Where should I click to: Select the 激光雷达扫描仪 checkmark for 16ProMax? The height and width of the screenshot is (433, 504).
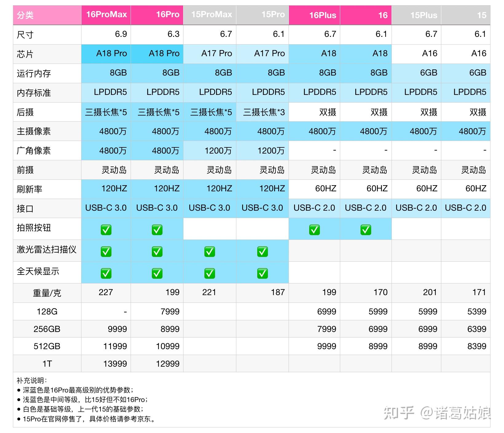(x=106, y=252)
